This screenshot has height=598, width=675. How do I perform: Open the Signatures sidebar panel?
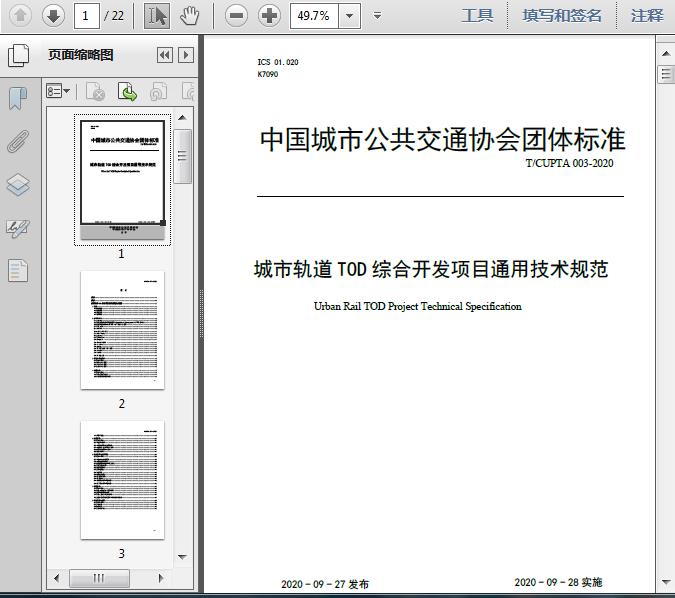[18, 228]
